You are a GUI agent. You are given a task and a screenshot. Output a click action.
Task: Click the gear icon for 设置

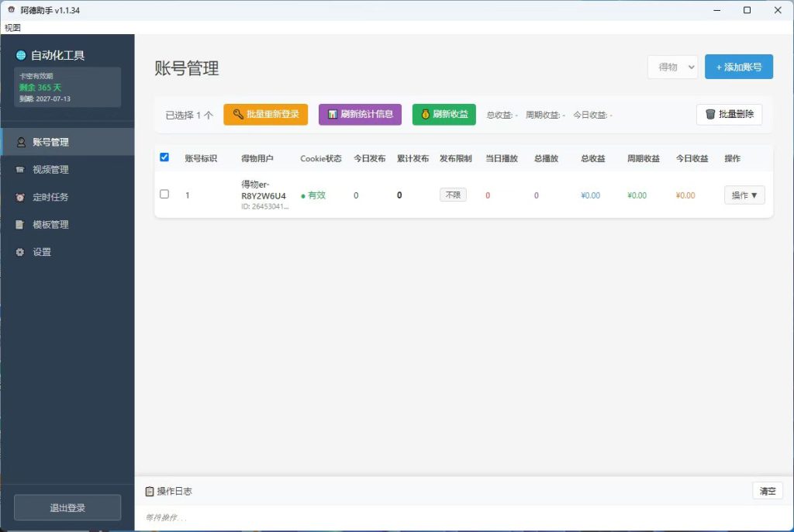point(19,252)
